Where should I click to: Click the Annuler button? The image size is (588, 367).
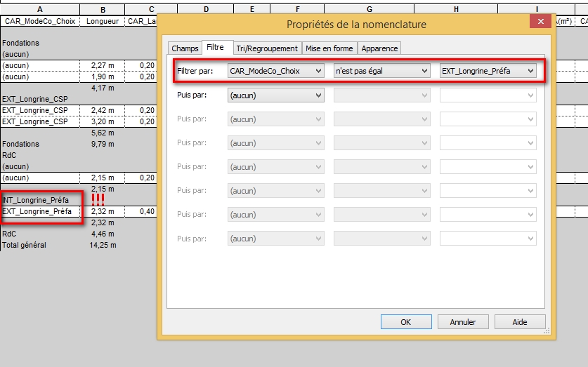coord(462,322)
